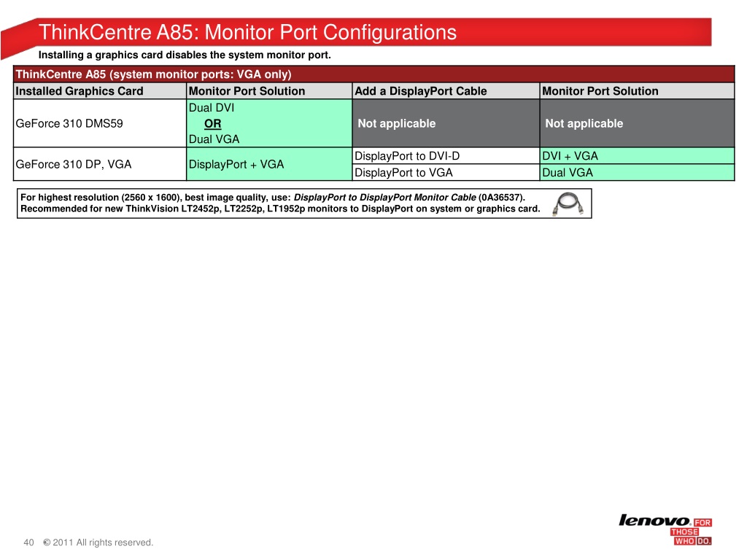Image resolution: width=747 pixels, height=560 pixels.
Task: Click the DisplayPort cable image
Action: pos(568,204)
